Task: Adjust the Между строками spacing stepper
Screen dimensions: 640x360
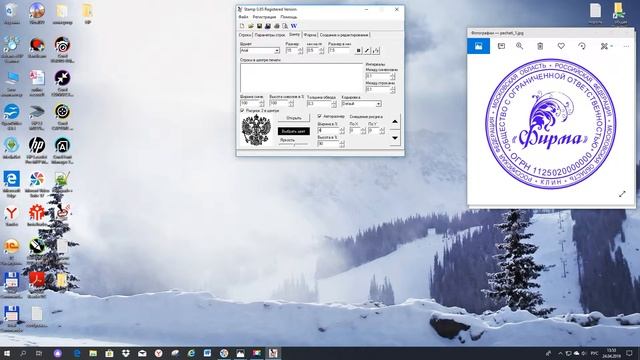Action: (393, 89)
